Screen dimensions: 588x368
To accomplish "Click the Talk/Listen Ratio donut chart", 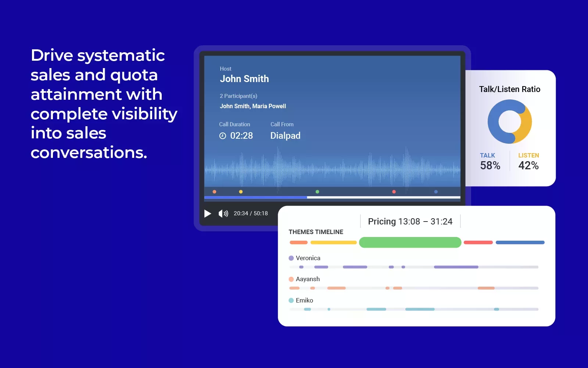I will [510, 122].
